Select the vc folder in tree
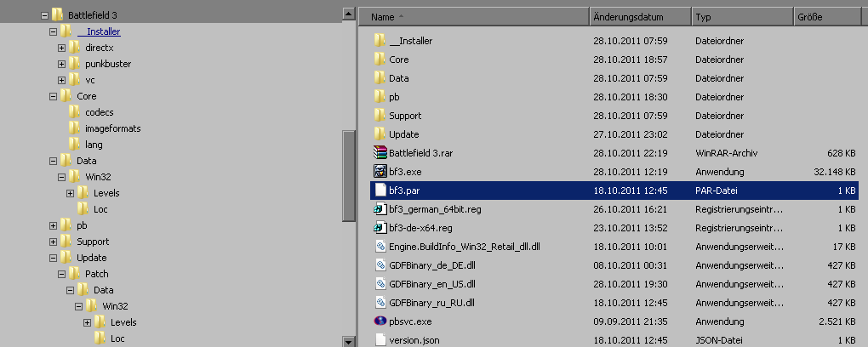The image size is (868, 347). point(89,80)
